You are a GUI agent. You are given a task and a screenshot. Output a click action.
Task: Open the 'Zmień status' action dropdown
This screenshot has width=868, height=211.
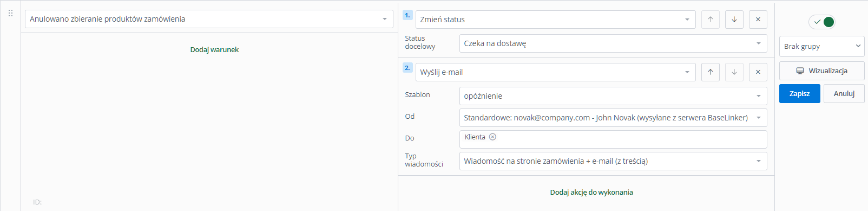tap(556, 20)
